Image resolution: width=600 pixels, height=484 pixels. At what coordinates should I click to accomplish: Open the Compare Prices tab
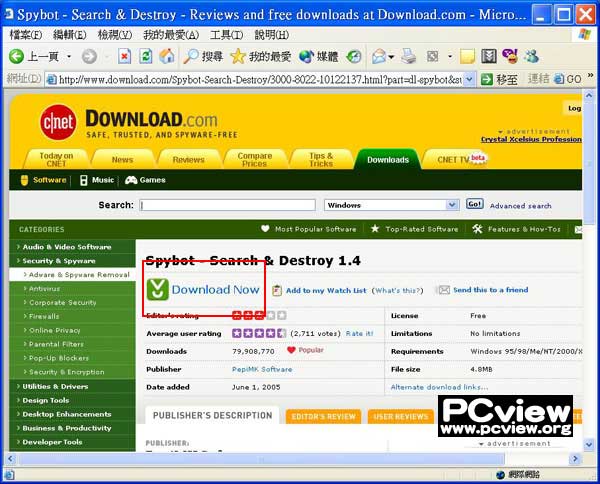[x=254, y=160]
